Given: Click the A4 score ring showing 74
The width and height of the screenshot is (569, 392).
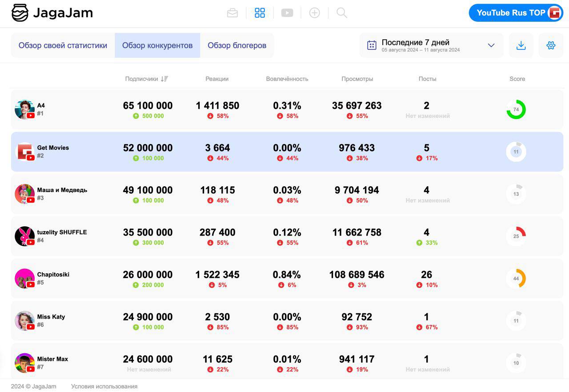Looking at the screenshot, I should (x=516, y=109).
